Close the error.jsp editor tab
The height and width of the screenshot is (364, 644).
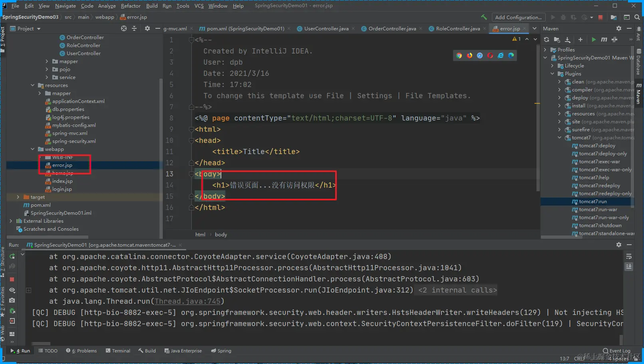click(x=525, y=28)
